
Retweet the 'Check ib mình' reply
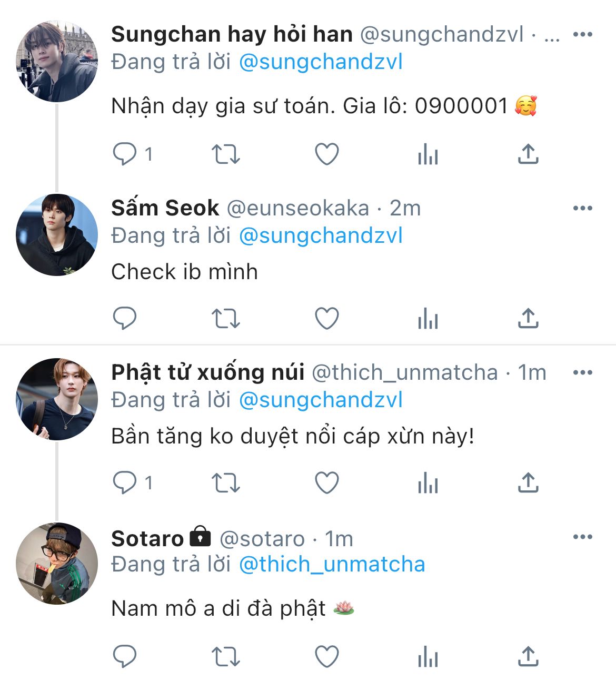[225, 319]
